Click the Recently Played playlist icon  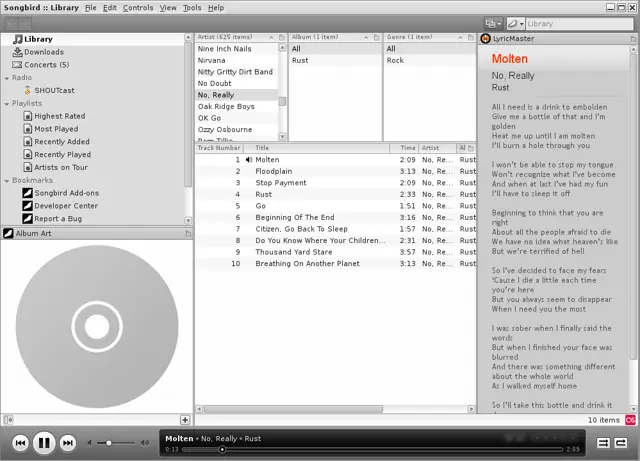tap(27, 155)
